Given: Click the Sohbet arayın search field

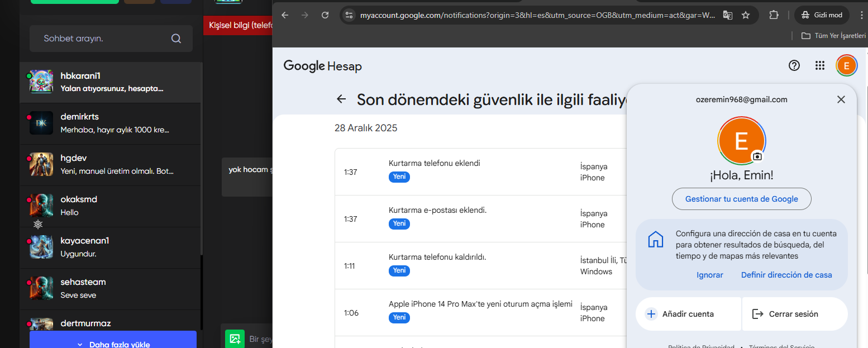Looking at the screenshot, I should click(111, 39).
